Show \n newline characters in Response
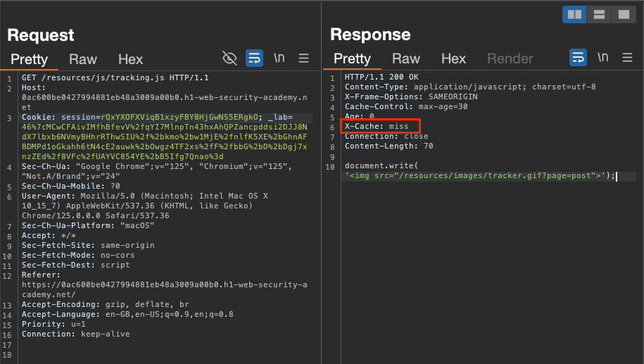 coord(602,58)
